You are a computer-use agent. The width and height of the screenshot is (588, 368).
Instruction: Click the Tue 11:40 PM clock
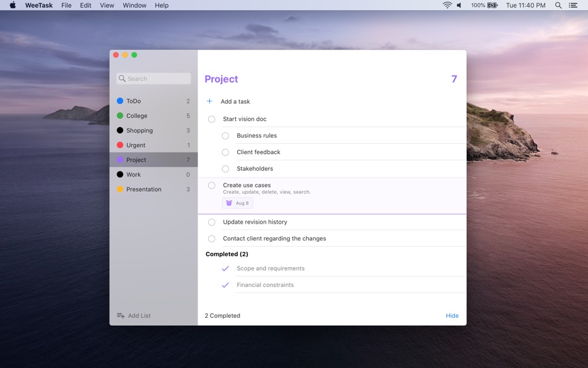pos(525,5)
